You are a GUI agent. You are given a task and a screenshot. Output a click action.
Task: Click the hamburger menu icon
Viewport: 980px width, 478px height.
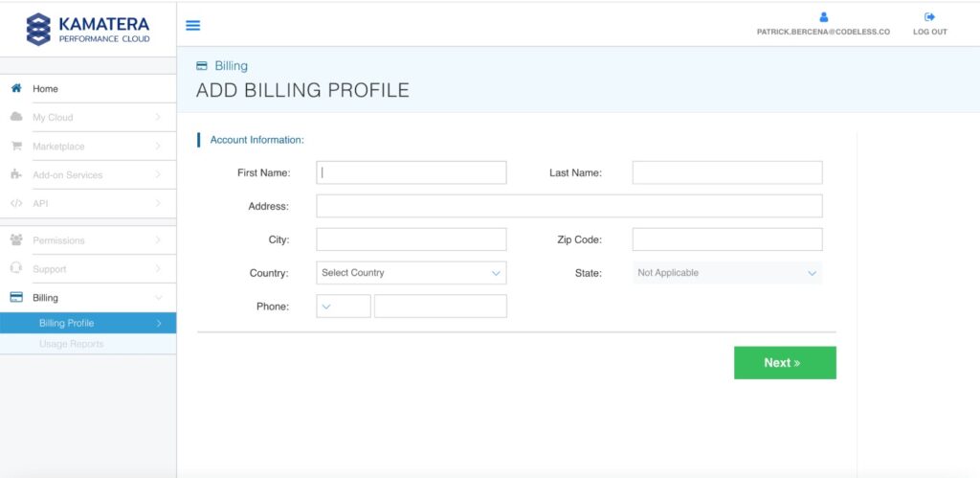click(192, 26)
